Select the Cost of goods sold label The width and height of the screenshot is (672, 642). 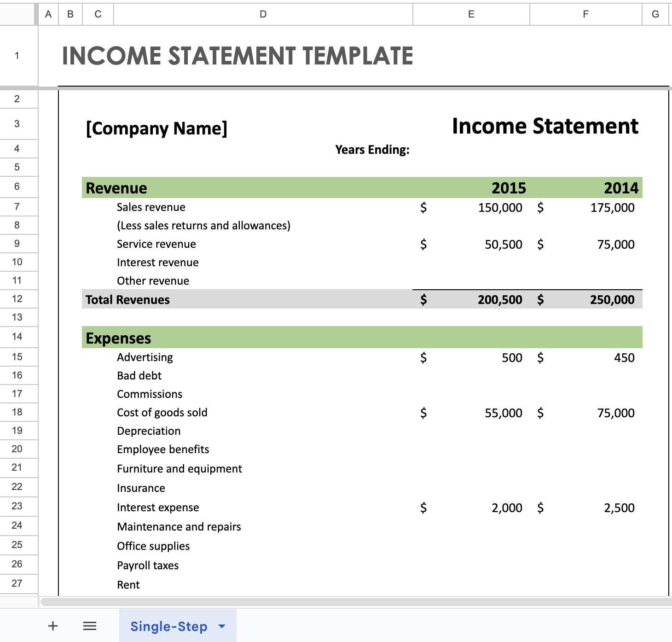click(x=162, y=413)
